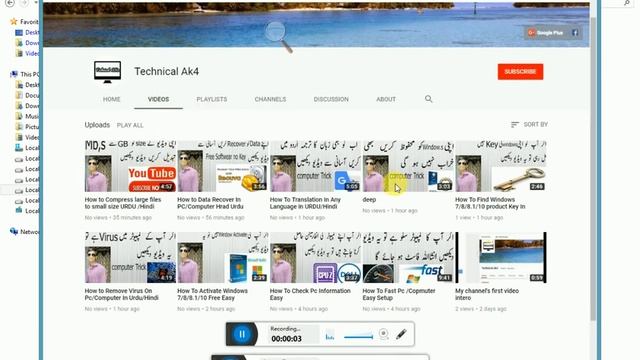Click title 'How to Compress large files'
This screenshot has width=640, height=360.
click(123, 203)
